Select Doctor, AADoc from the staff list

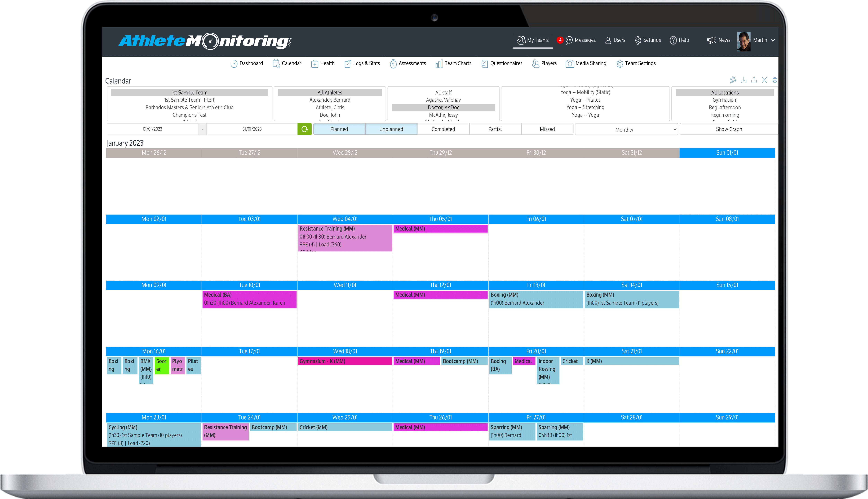(x=443, y=107)
